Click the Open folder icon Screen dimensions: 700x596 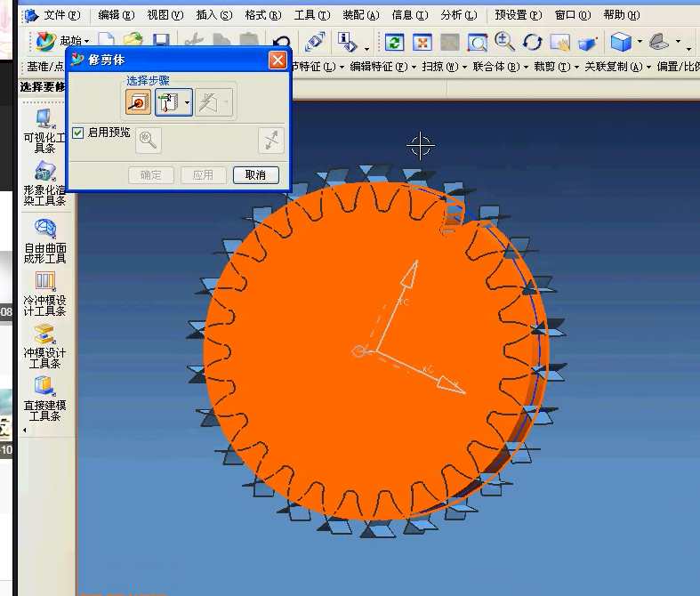point(133,40)
